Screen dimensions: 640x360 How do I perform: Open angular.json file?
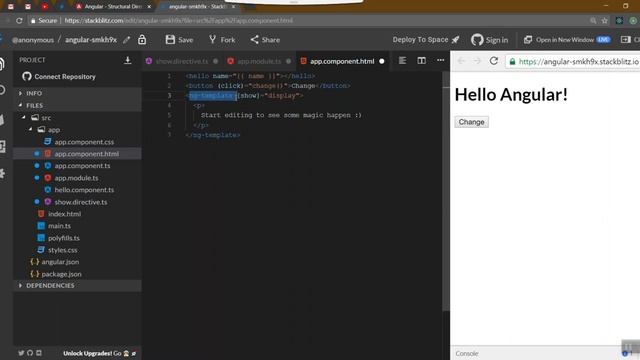point(60,262)
